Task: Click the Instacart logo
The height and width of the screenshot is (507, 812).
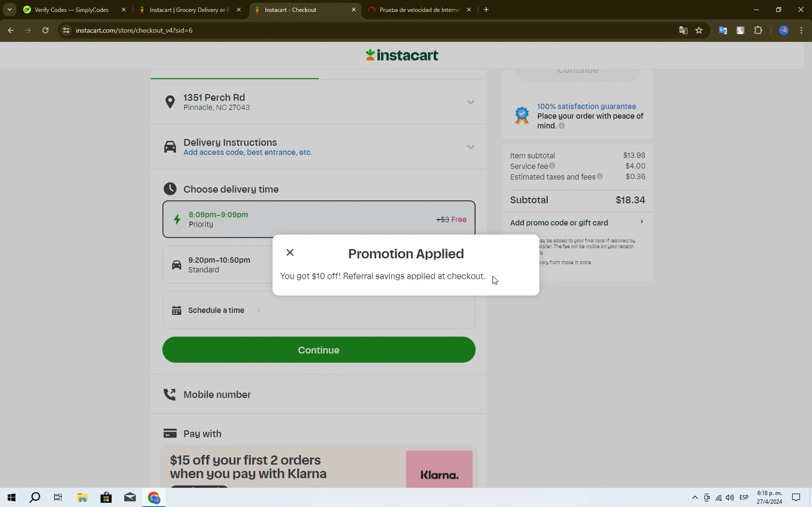Action: 402,55
